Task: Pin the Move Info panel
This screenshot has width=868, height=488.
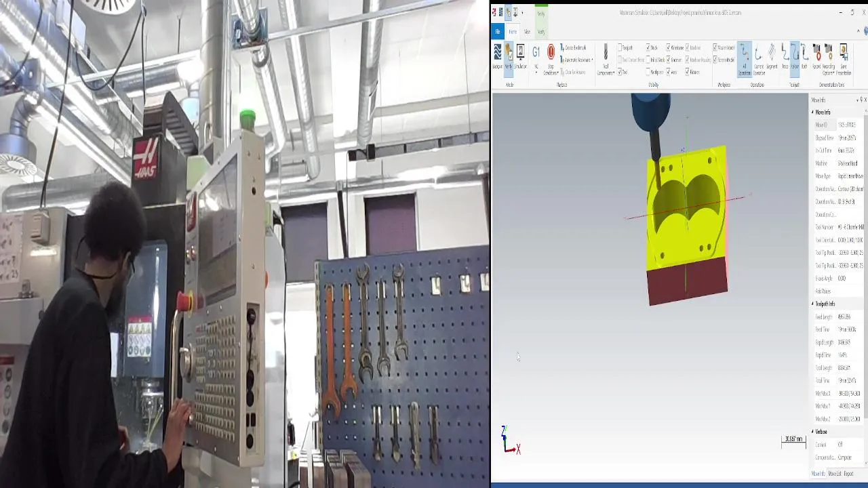Action: point(860,100)
